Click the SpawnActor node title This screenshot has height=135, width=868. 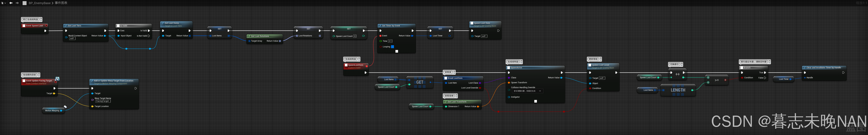point(516,68)
